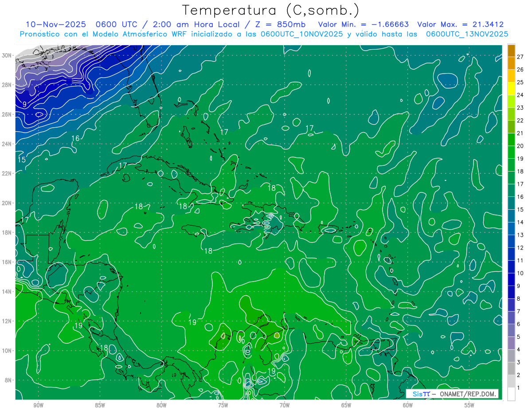Image resolution: width=532 pixels, height=411 pixels.
Task: Click the 60W longitude axis label
Action: (x=408, y=405)
